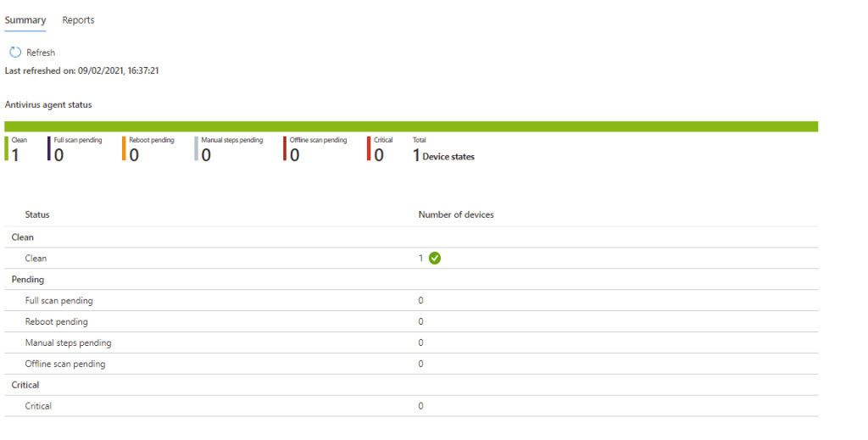This screenshot has width=868, height=440.
Task: Click the green checkmark icon beside Clean count
Action: pos(435,259)
